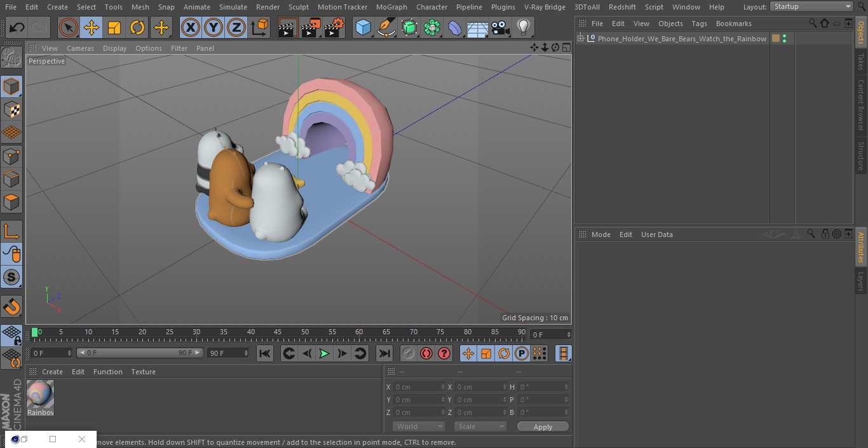Play the animation forwards

click(x=324, y=353)
